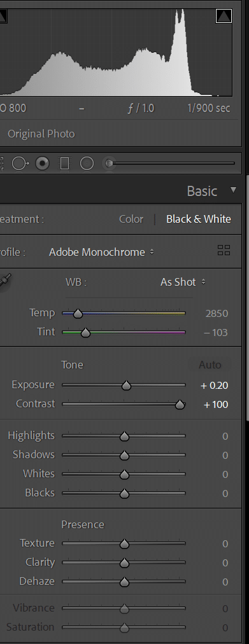Open the As Shot white balance dropdown
Viewport: 249px width, 644px height.
point(183,282)
